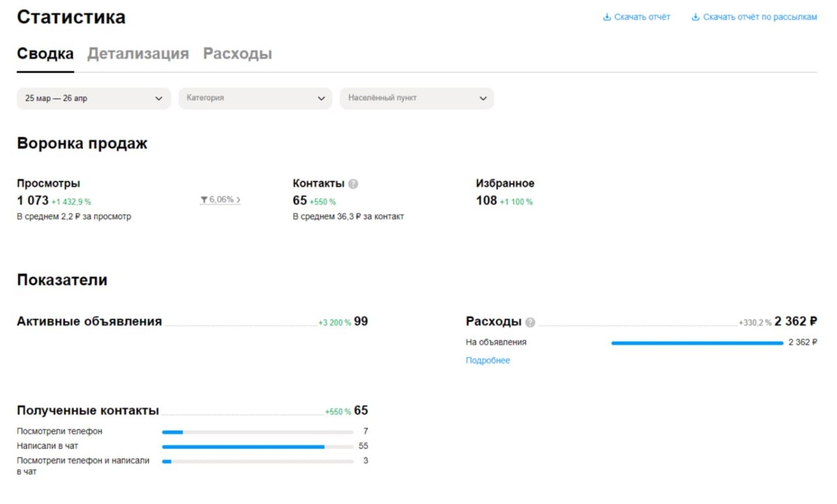Viewport: 837px width, 504px height.
Task: Click the Просмотры value 1 073
Action: pos(33,201)
